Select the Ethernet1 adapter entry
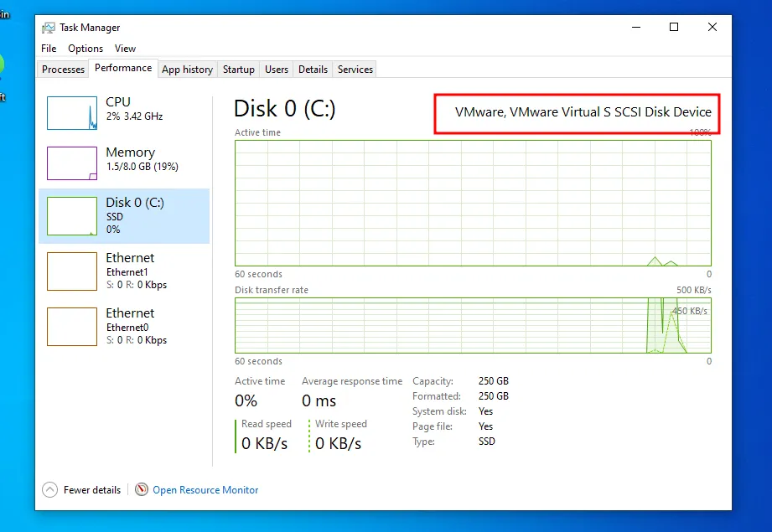The image size is (772, 532). tap(124, 271)
